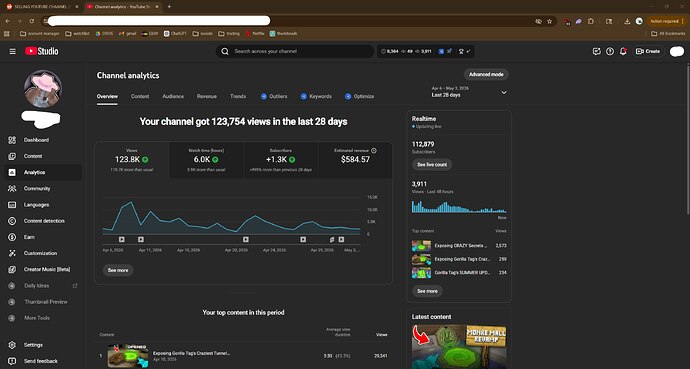The image size is (690, 369).
Task: Select the Watch time (hours) card
Action: coord(206,160)
